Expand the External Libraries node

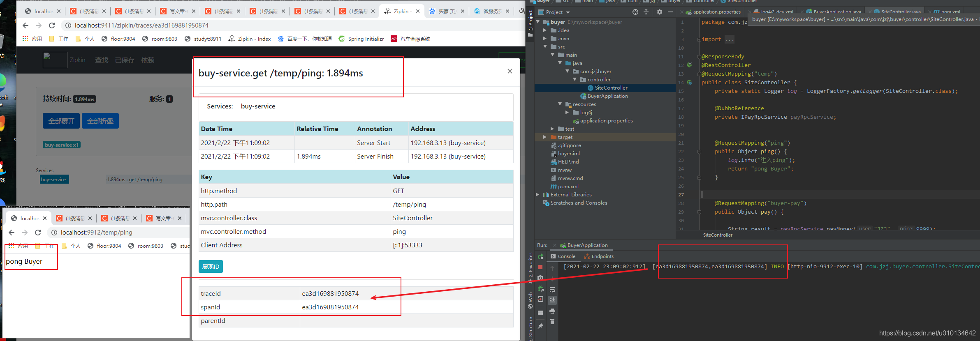(x=537, y=194)
